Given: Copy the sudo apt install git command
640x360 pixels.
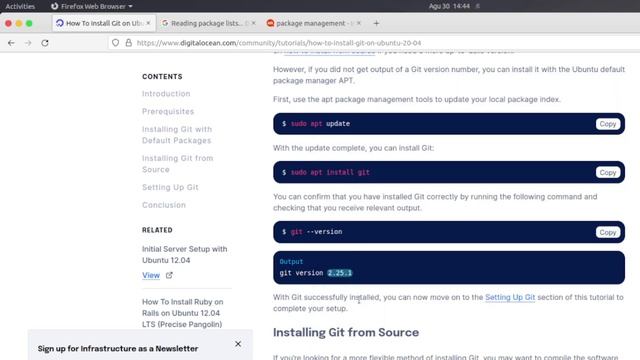Looking at the screenshot, I should click(x=607, y=172).
